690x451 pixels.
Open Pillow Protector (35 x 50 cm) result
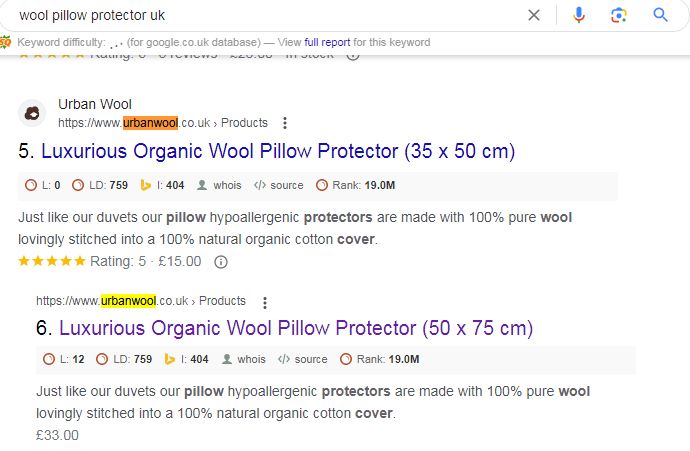click(x=278, y=151)
